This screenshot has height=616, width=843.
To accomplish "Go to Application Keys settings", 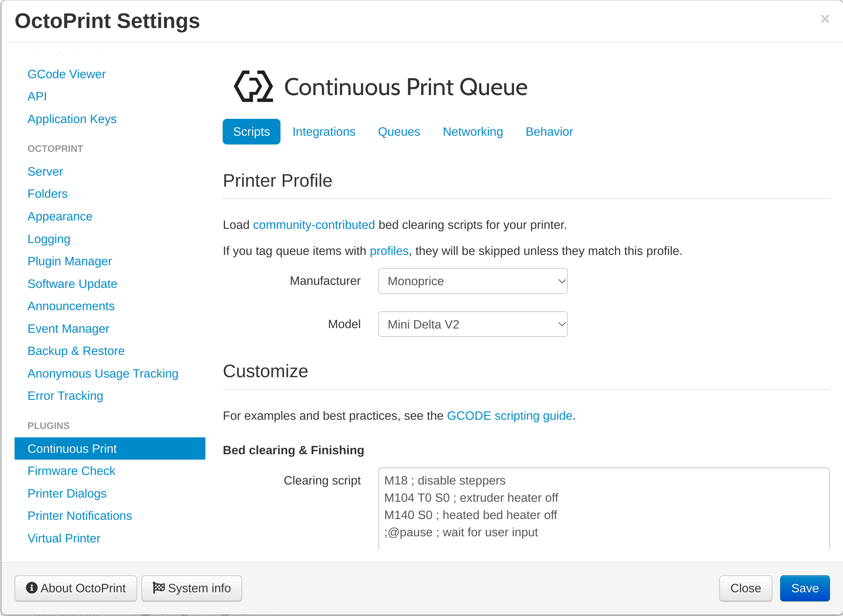I will tap(72, 119).
